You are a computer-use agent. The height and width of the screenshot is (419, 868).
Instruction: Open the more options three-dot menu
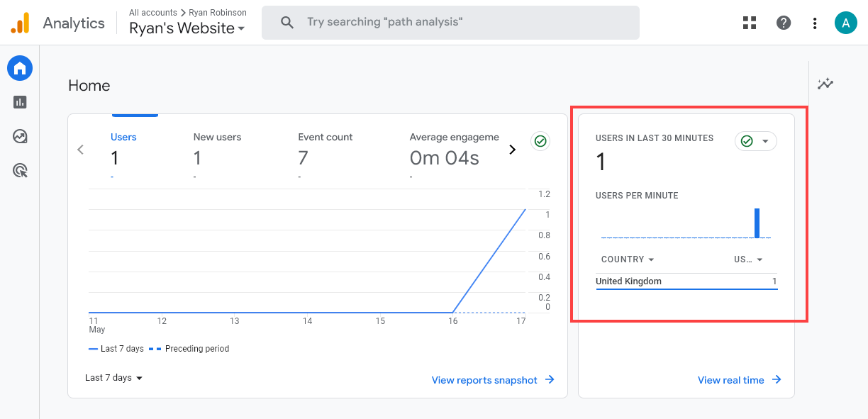814,22
